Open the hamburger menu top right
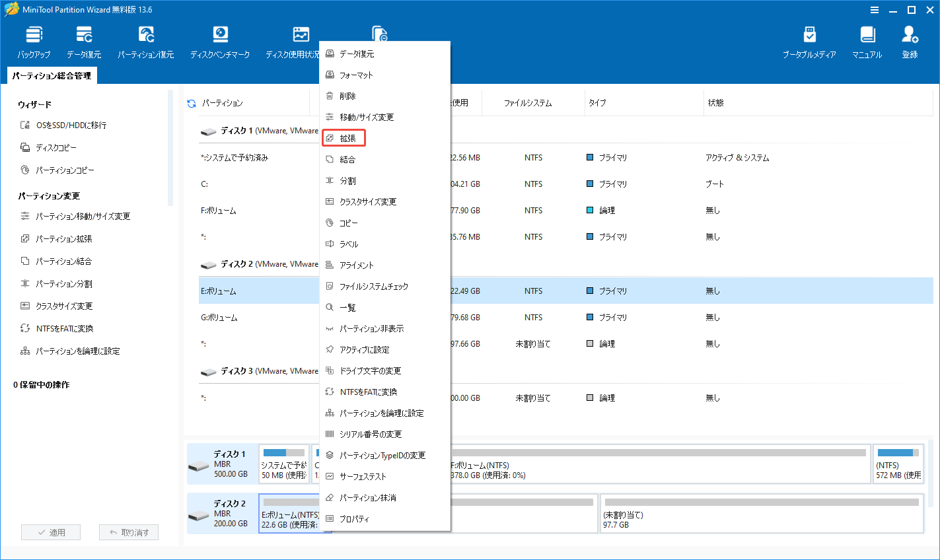Viewport: 940px width, 560px height. tap(874, 9)
